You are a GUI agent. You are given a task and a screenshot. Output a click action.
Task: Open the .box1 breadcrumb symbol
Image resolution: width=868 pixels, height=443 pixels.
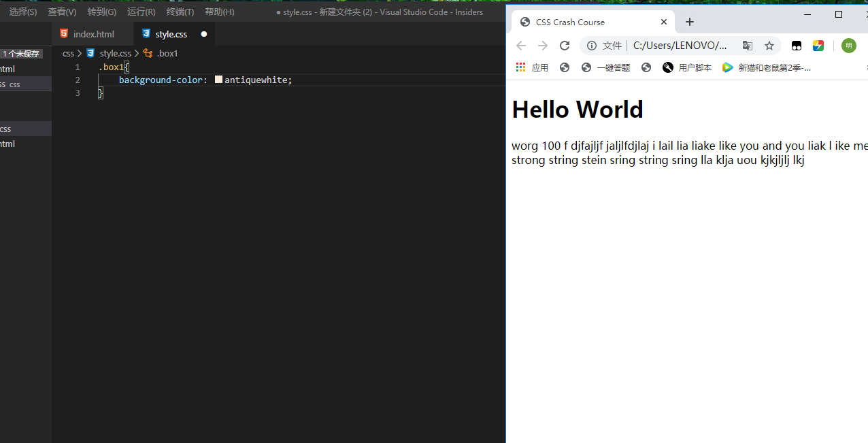coord(167,53)
